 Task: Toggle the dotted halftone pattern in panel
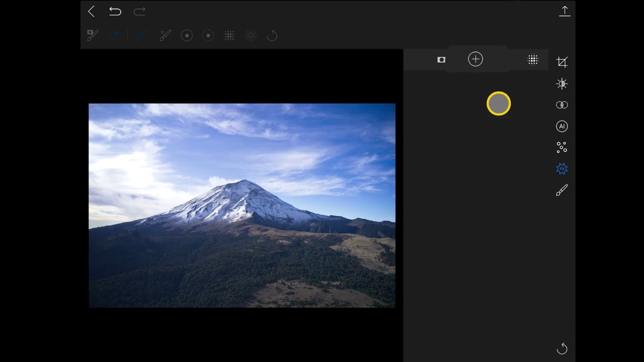click(533, 59)
